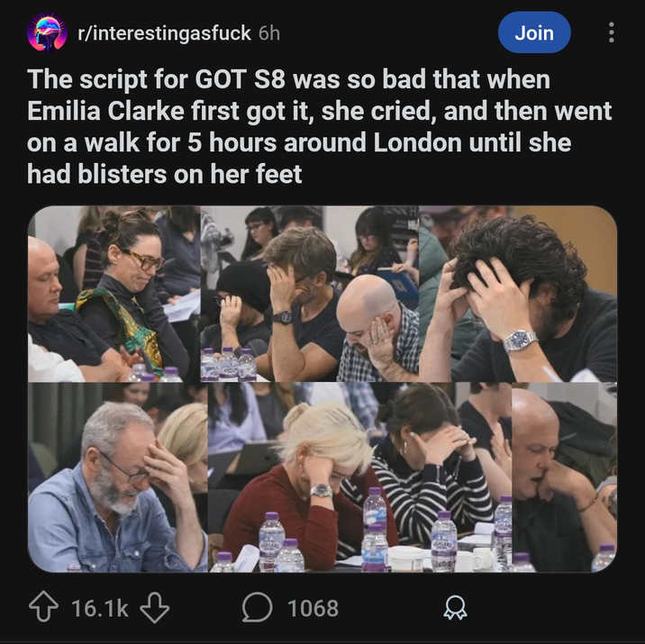Image resolution: width=645 pixels, height=644 pixels.
Task: Click the 16.1k vote count
Action: [x=99, y=609]
